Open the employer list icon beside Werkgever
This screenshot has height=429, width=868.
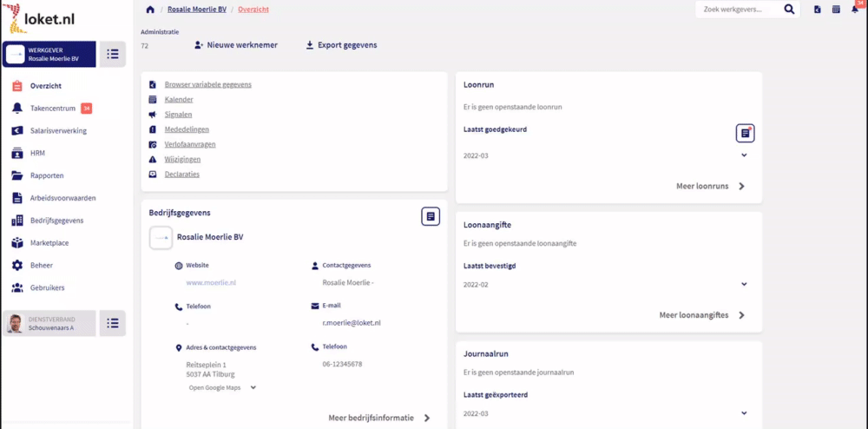[113, 54]
